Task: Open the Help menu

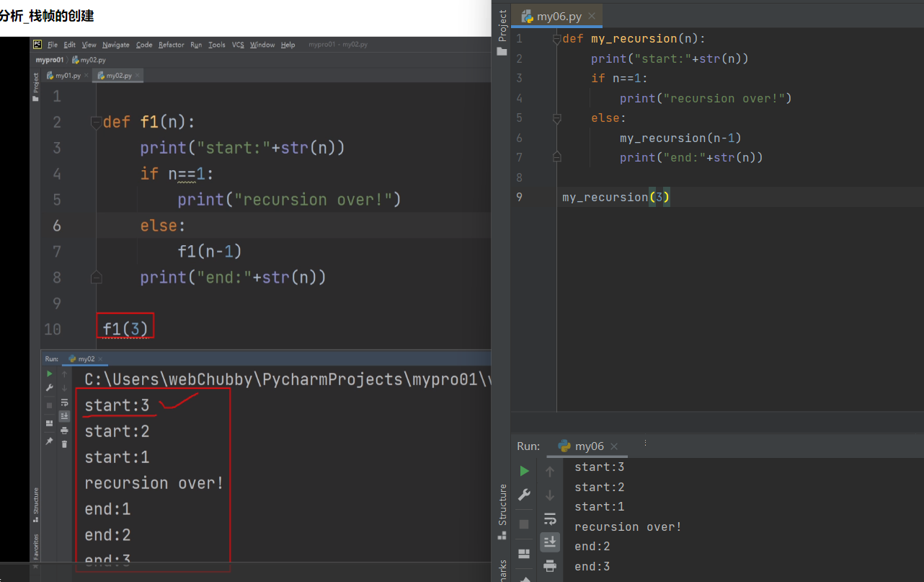Action: [288, 45]
